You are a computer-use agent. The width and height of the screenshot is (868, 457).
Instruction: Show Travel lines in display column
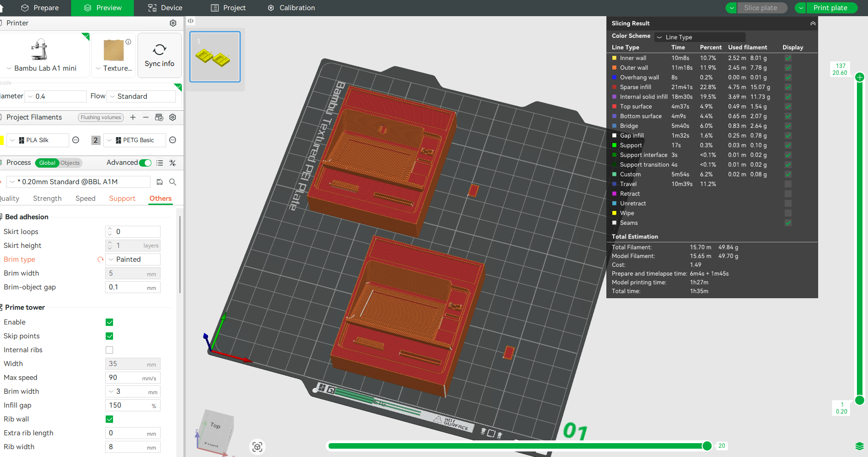[x=788, y=184]
